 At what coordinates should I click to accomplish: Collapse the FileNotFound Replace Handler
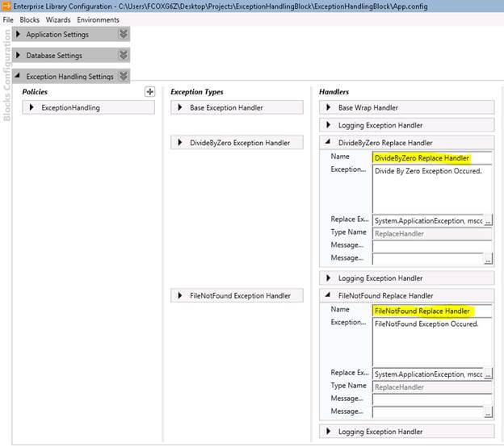point(328,295)
